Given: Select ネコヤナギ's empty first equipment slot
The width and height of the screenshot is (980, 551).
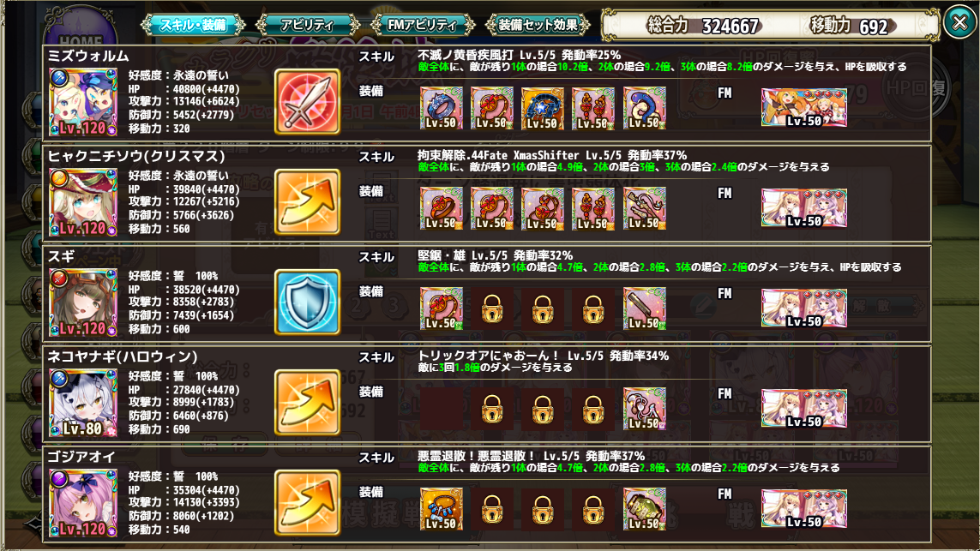Looking at the screenshot, I should coord(442,409).
